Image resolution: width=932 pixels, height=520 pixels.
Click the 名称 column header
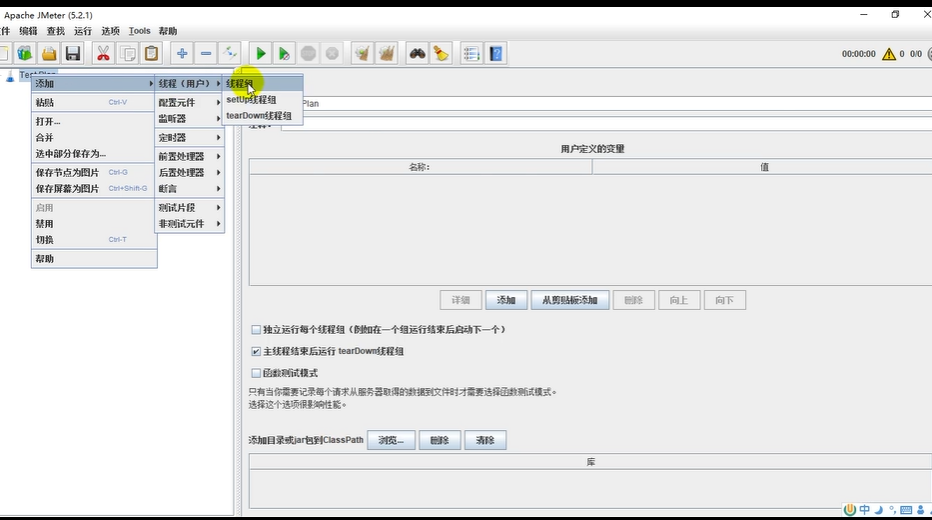[420, 167]
